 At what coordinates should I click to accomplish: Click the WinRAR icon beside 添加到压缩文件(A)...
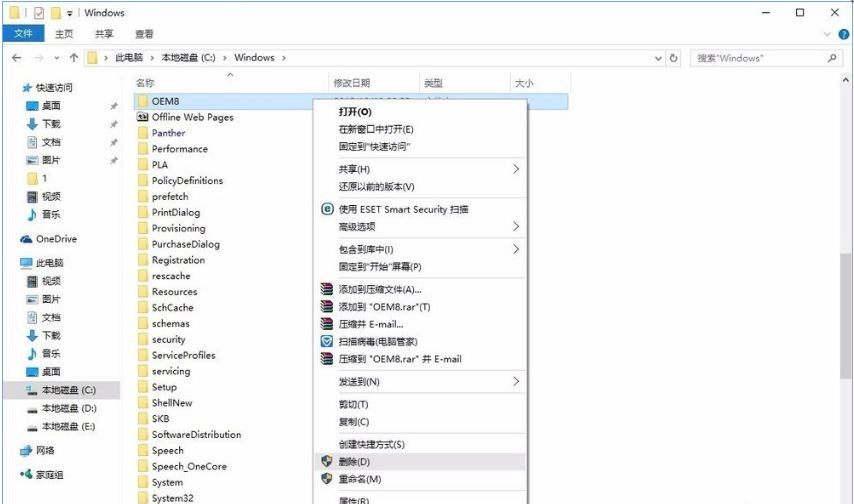(326, 289)
